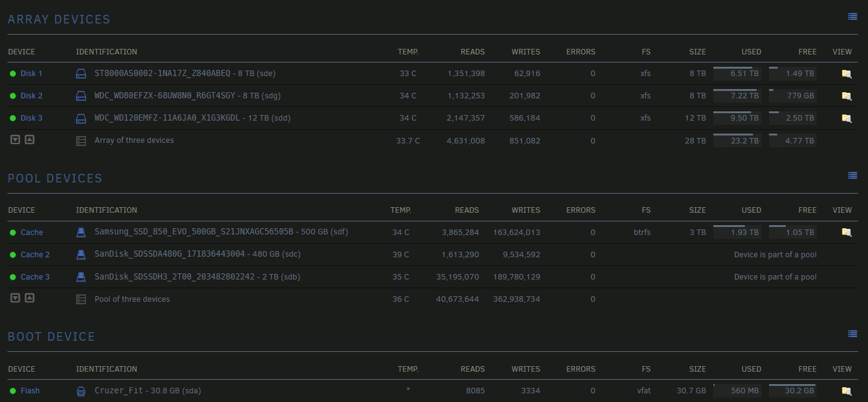Click the up arrow in the array totals row

29,140
